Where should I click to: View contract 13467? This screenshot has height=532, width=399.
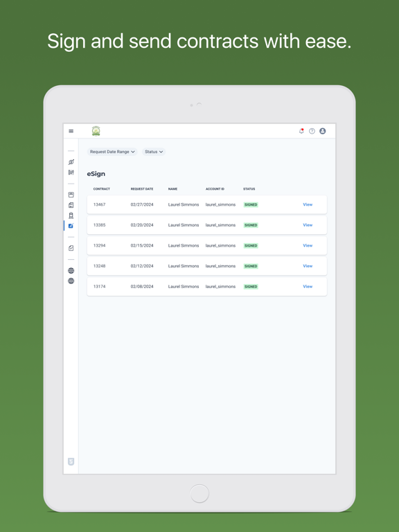click(308, 204)
